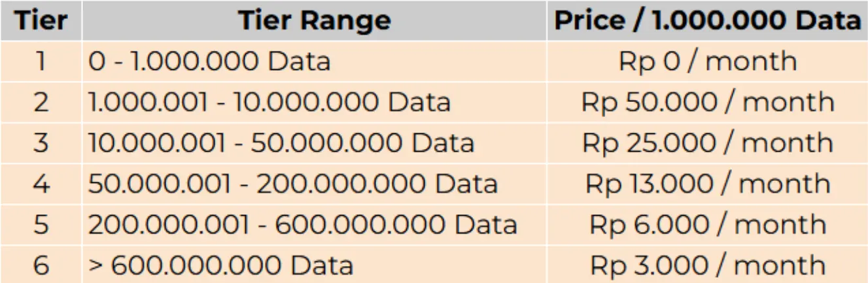
Task: Click the "Tier Range" column header
Action: pos(314,21)
